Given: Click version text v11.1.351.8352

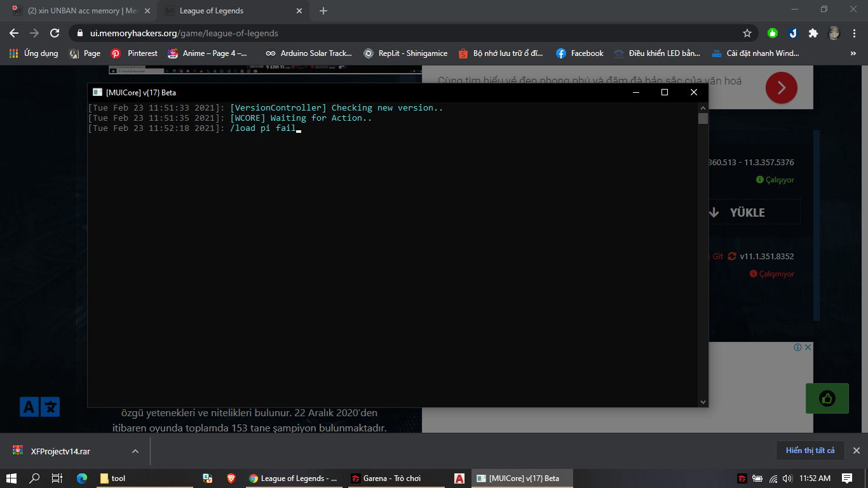Looking at the screenshot, I should coord(767,256).
